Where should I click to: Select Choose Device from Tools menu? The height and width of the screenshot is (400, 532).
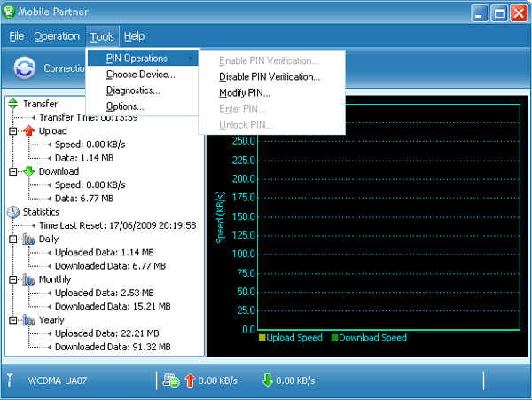tap(143, 75)
